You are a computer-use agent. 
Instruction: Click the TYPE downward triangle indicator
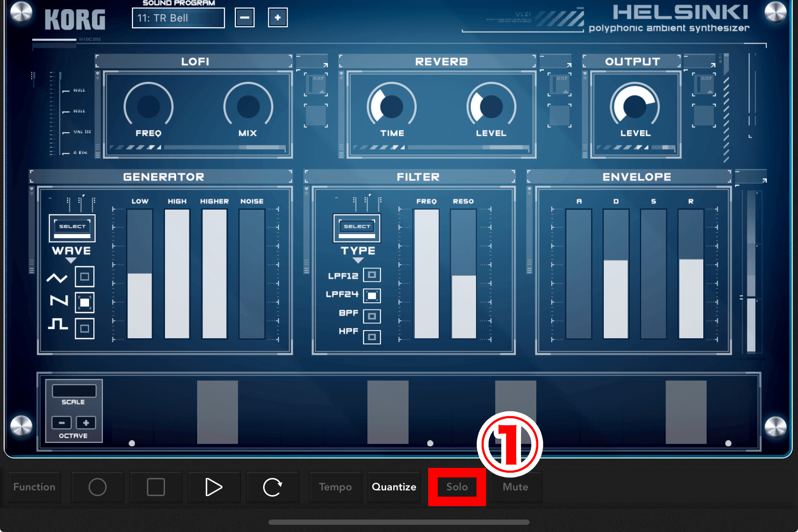coord(358,261)
